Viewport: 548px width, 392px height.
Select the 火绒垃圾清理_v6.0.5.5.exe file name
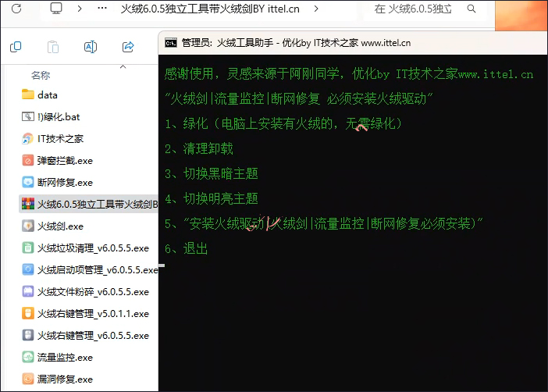coord(94,248)
